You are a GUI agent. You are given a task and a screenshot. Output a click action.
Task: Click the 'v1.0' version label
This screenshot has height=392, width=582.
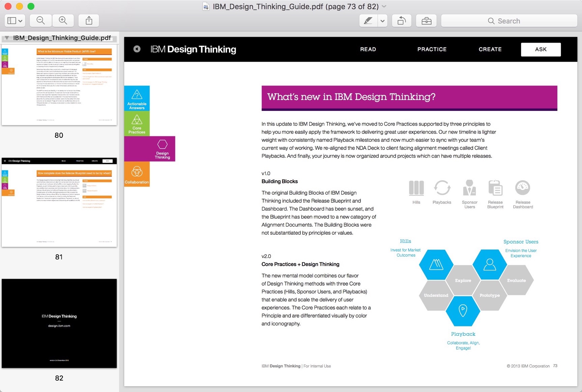[x=266, y=173]
